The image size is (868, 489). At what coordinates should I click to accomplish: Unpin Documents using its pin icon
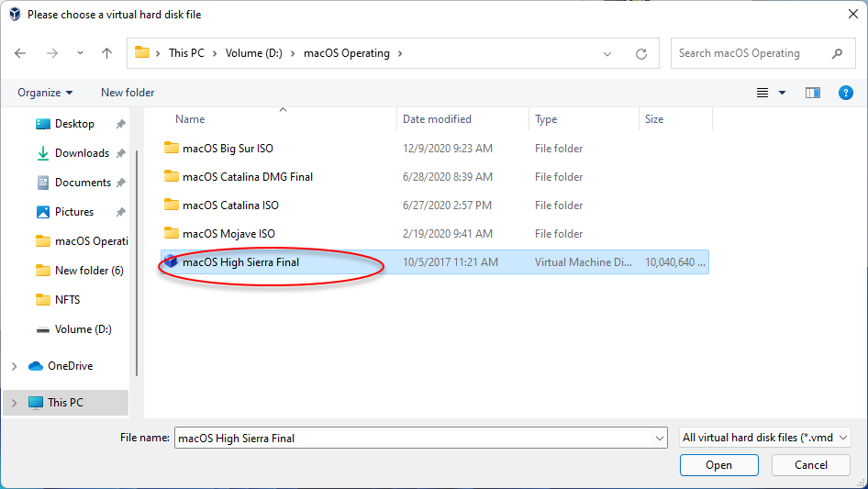click(x=120, y=183)
